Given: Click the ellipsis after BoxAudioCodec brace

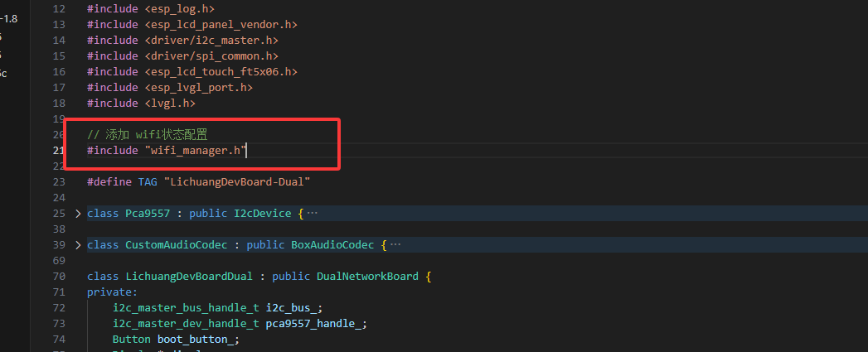Looking at the screenshot, I should pos(395,245).
